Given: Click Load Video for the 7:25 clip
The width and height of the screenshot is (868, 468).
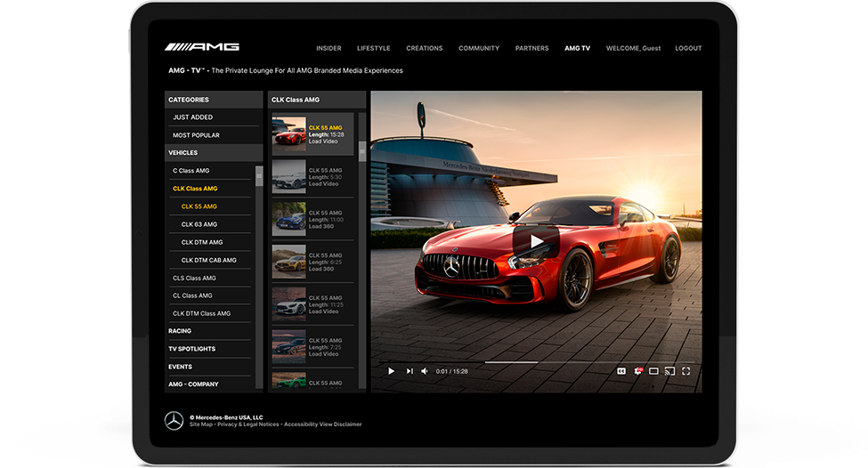Looking at the screenshot, I should [323, 354].
